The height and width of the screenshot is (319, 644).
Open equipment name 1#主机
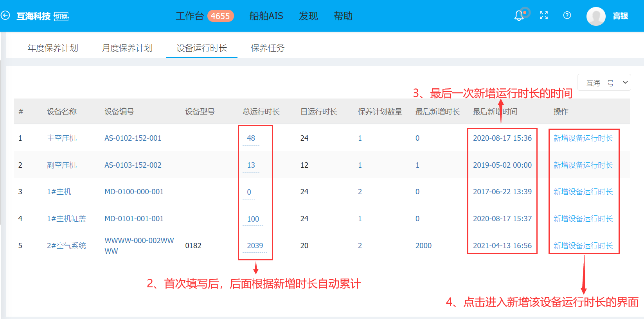[x=59, y=192]
